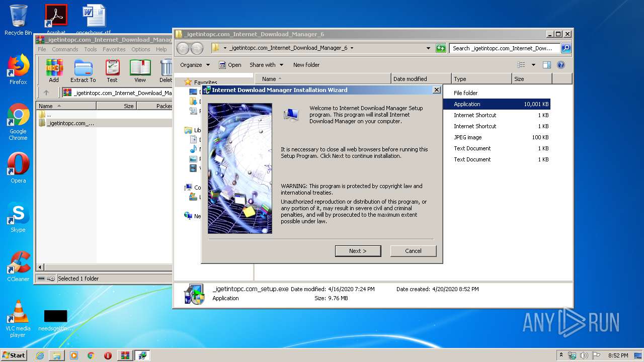Open Google Chrome desktop icon
This screenshot has height=362, width=644.
18,122
